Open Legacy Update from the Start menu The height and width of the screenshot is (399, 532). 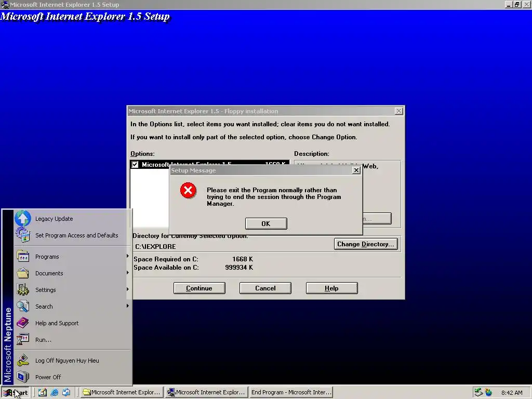(72, 219)
